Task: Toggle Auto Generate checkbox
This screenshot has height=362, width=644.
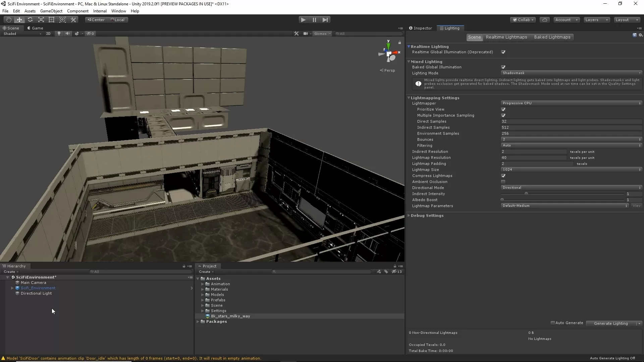Action: click(552, 323)
